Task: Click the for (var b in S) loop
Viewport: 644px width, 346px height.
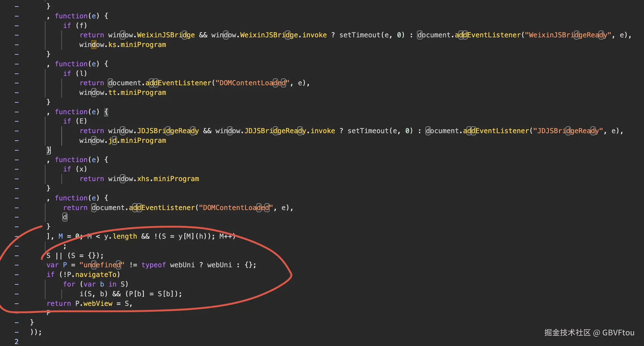Action: [95, 284]
